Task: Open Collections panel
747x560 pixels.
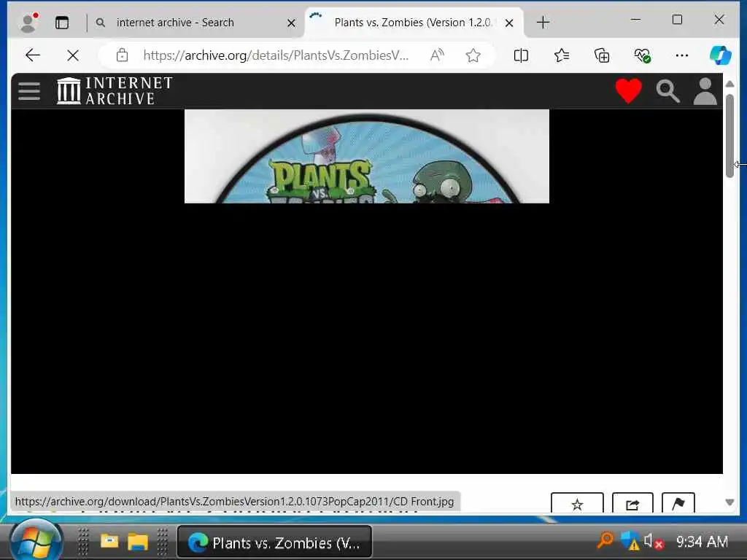Action: pos(602,55)
